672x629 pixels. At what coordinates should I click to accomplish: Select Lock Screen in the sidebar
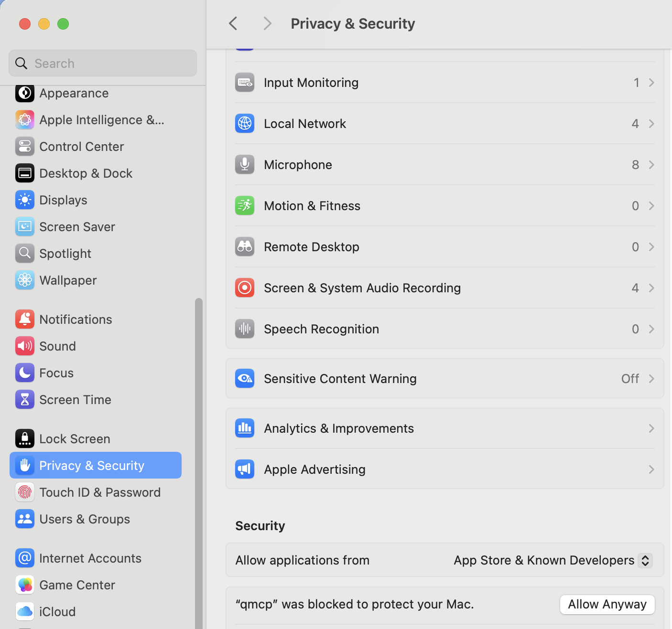coord(75,439)
